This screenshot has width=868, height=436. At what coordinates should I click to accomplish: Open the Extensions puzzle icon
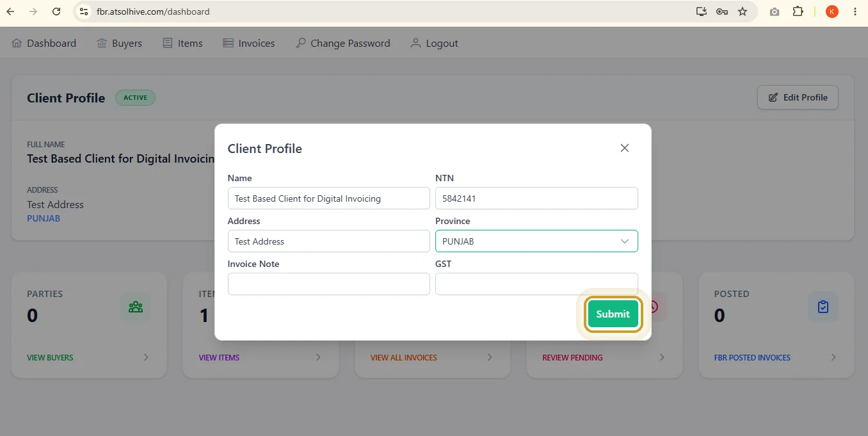(x=798, y=12)
